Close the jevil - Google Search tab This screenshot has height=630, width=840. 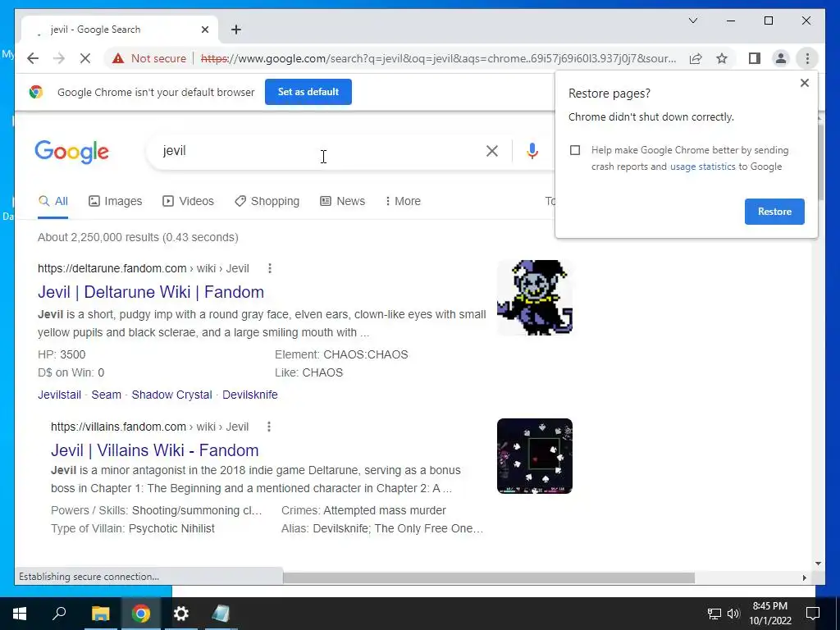click(x=204, y=30)
